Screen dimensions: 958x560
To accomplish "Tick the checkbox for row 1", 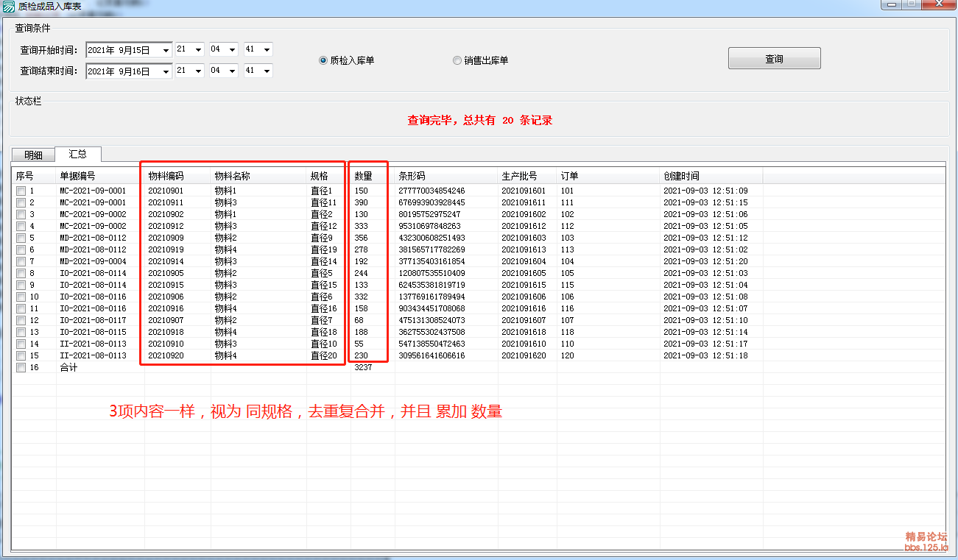I will pos(21,191).
